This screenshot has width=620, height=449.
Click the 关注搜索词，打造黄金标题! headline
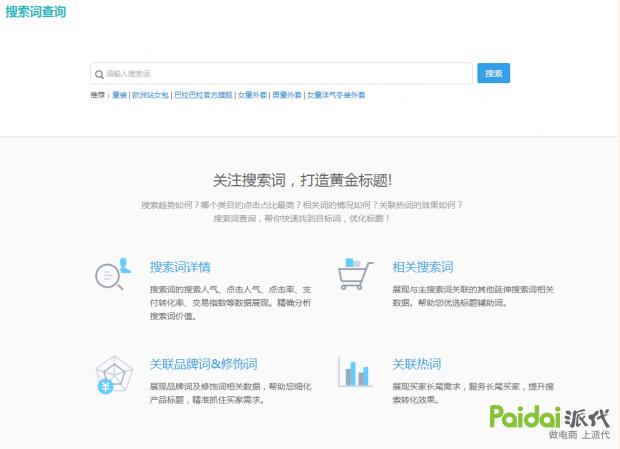pos(302,180)
